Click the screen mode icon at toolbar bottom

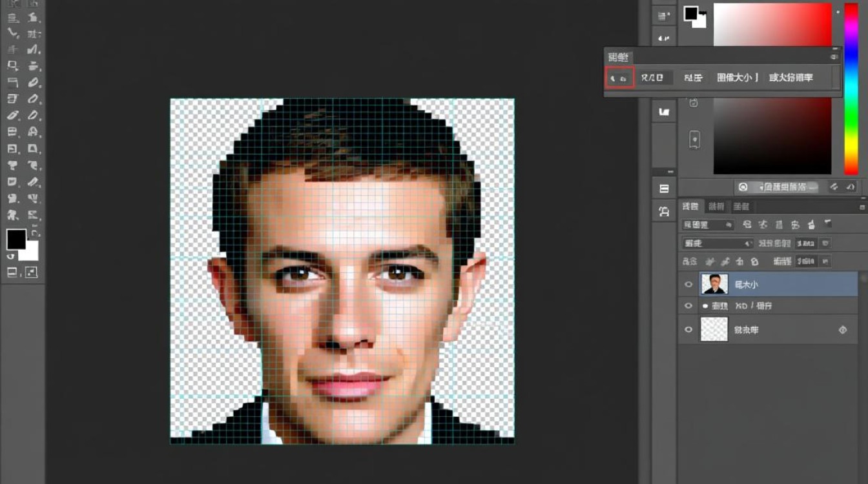[32, 272]
